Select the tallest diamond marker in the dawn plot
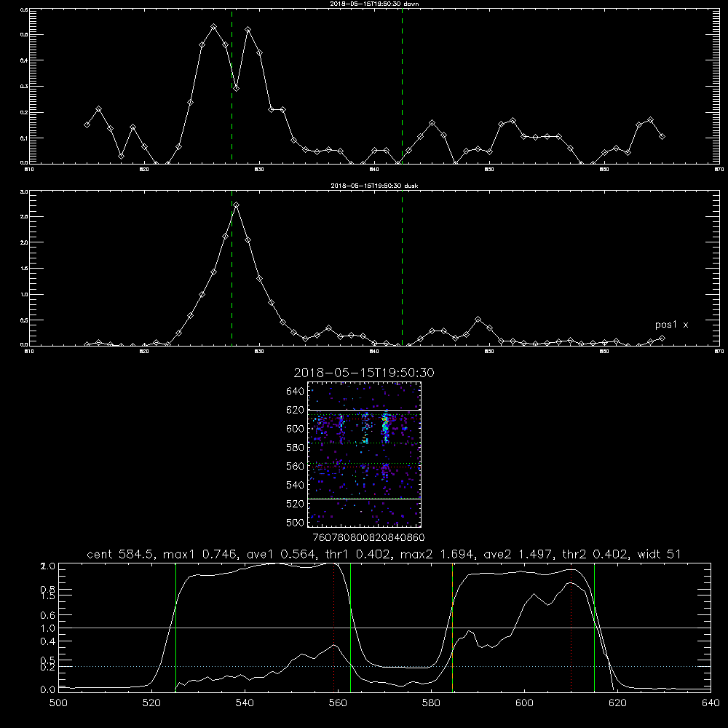Image resolution: width=728 pixels, height=728 pixels. coord(213,27)
